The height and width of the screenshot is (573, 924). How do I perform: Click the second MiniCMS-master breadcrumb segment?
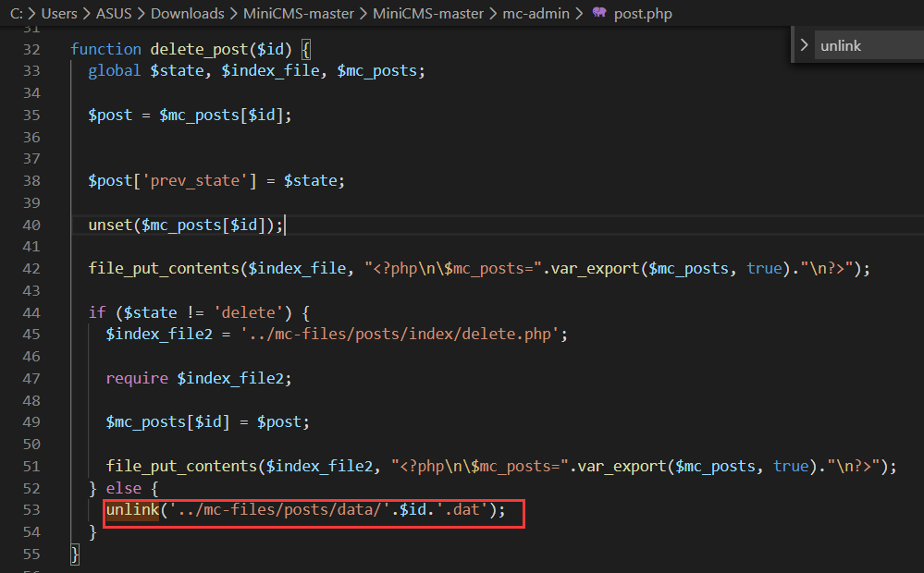coord(428,14)
